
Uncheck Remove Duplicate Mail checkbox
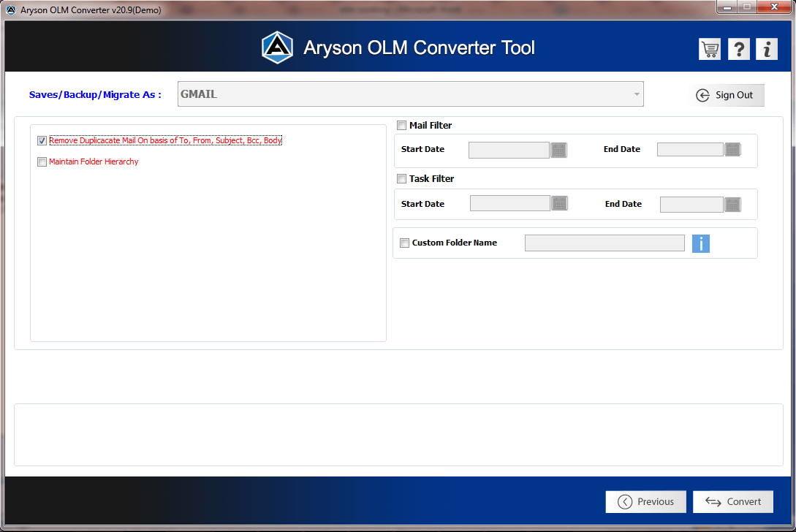42,140
